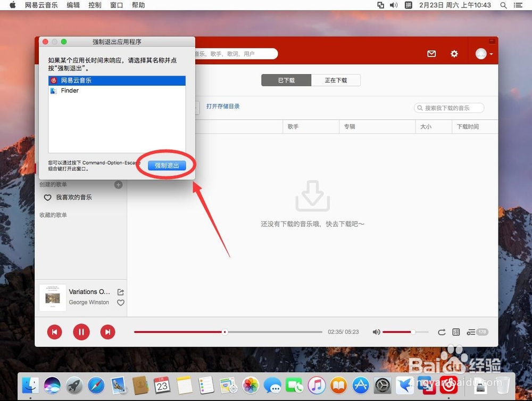Image resolution: width=532 pixels, height=401 pixels.
Task: Like the current song with heart icon
Action: [120, 302]
